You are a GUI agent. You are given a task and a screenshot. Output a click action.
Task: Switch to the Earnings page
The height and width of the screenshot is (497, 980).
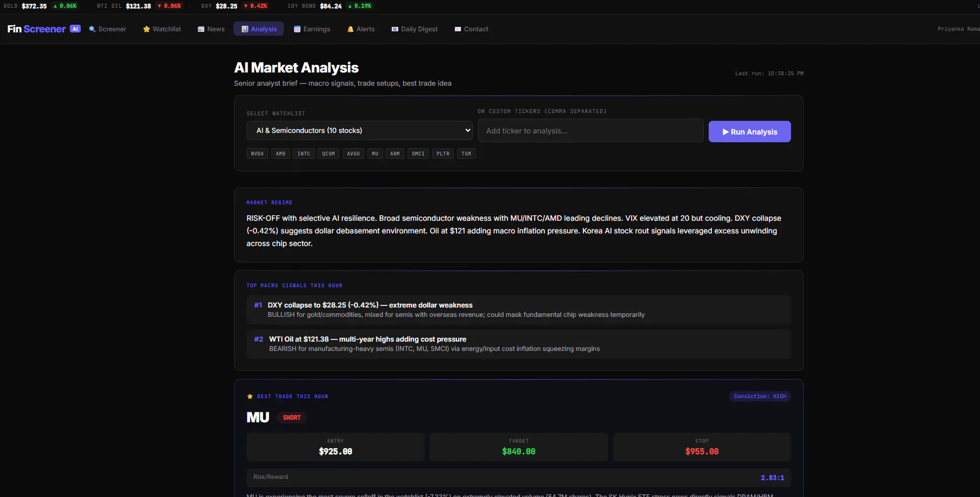(x=312, y=29)
